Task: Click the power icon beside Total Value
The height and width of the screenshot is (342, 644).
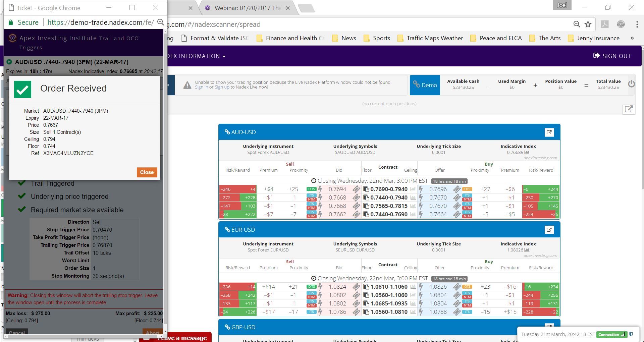Action: tap(631, 84)
